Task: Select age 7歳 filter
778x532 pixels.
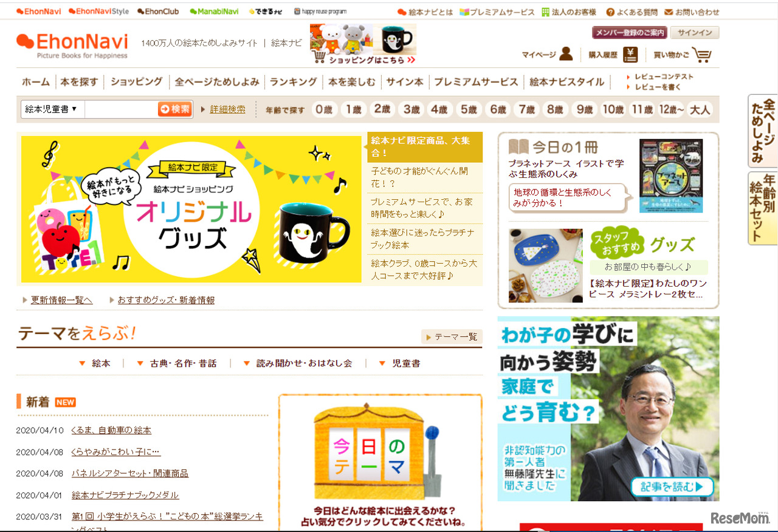Action: click(x=526, y=109)
